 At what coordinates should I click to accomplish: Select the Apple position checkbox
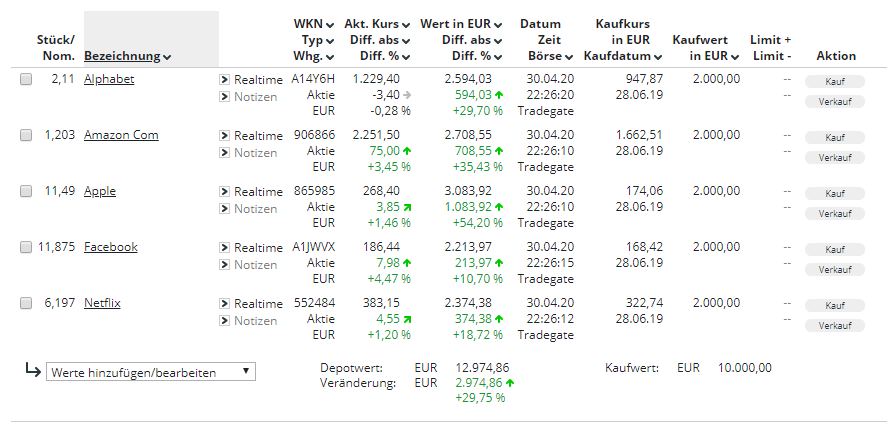tap(26, 192)
